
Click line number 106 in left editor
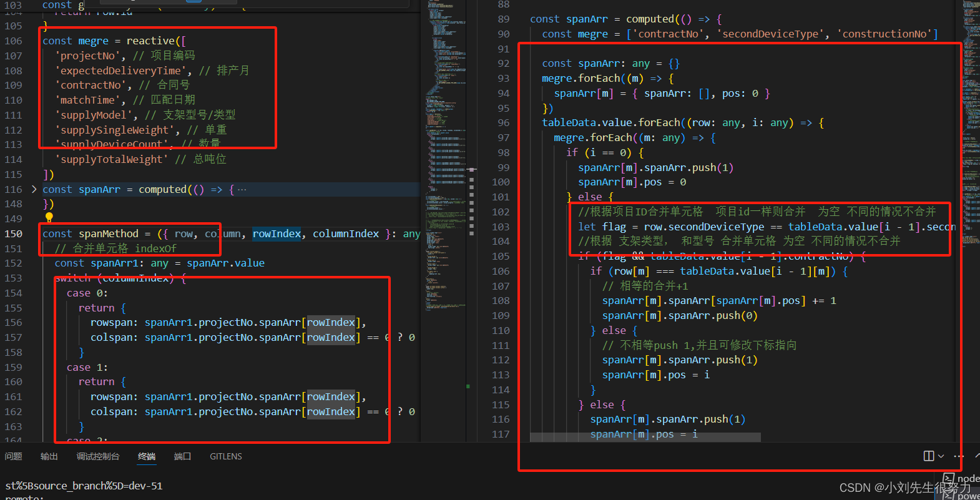tap(13, 41)
